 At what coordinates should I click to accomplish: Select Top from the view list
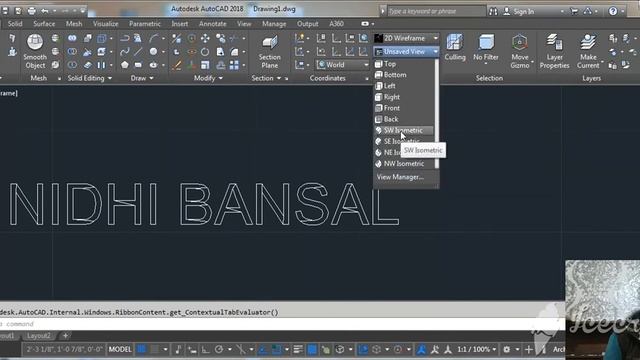click(x=403, y=64)
